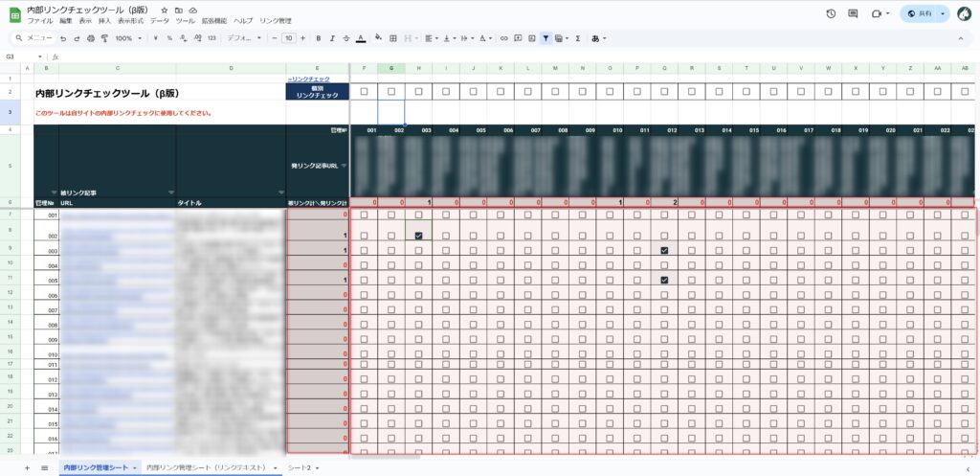980x476 pixels.
Task: Open version history clock icon
Action: coord(830,13)
